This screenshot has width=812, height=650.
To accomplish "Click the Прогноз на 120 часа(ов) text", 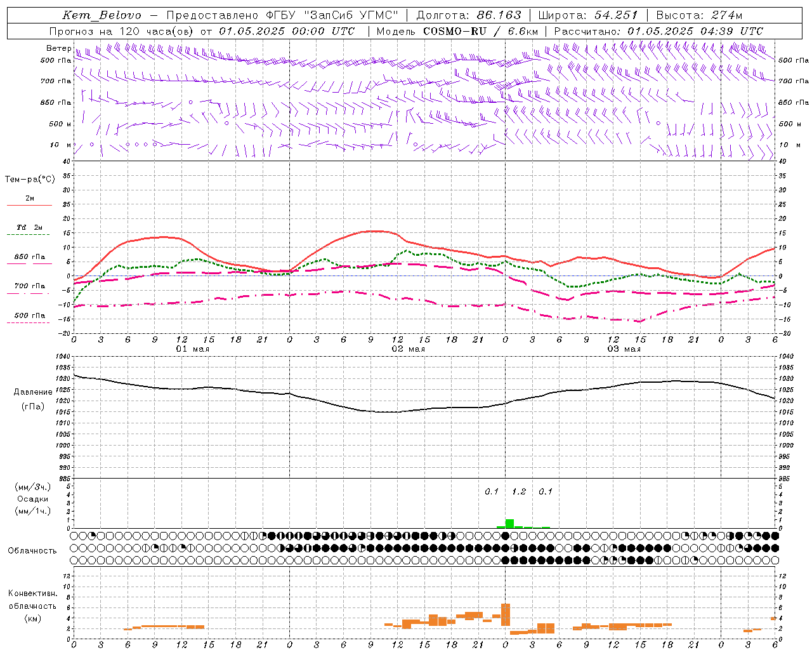I will pyautogui.click(x=122, y=31).
